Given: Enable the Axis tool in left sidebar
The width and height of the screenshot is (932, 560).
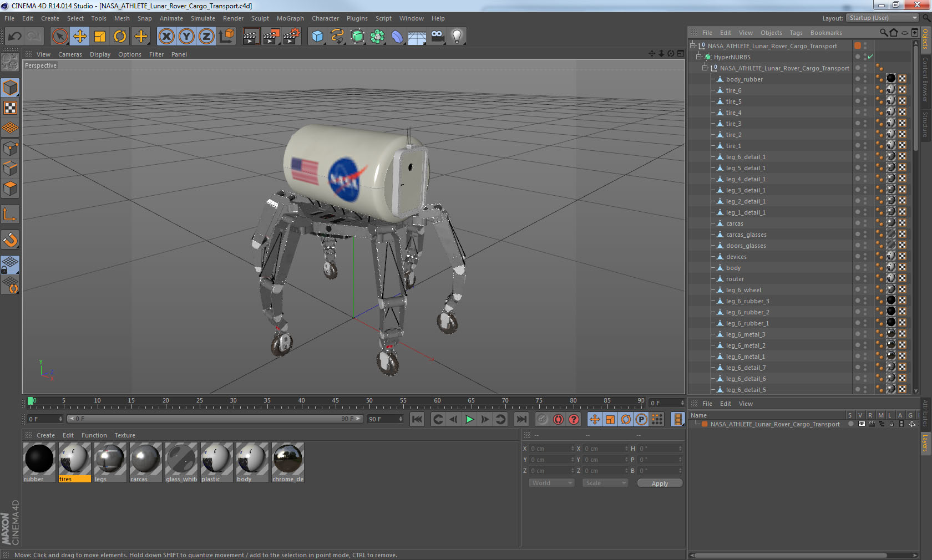Looking at the screenshot, I should (10, 214).
